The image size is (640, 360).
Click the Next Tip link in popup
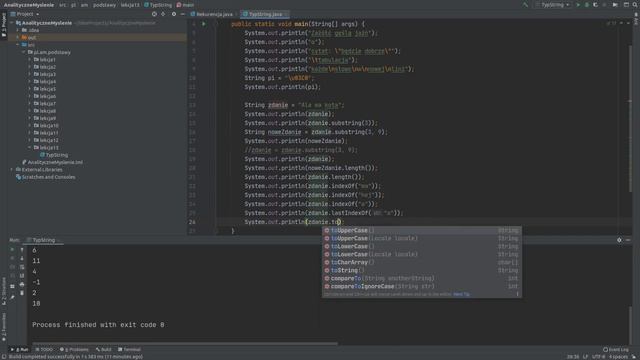[x=461, y=294]
